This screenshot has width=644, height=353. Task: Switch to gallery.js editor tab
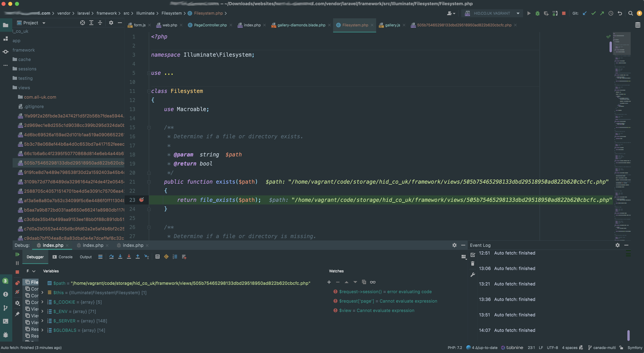[x=392, y=25]
